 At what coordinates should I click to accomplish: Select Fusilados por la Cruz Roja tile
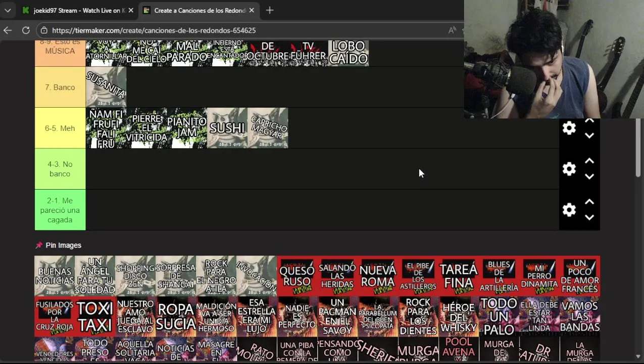tap(55, 316)
